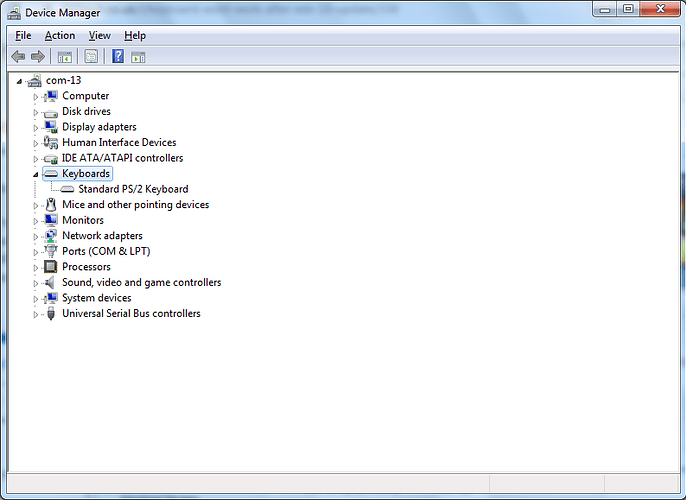
Task: Select Mice and other pointing devices label
Action: click(136, 205)
